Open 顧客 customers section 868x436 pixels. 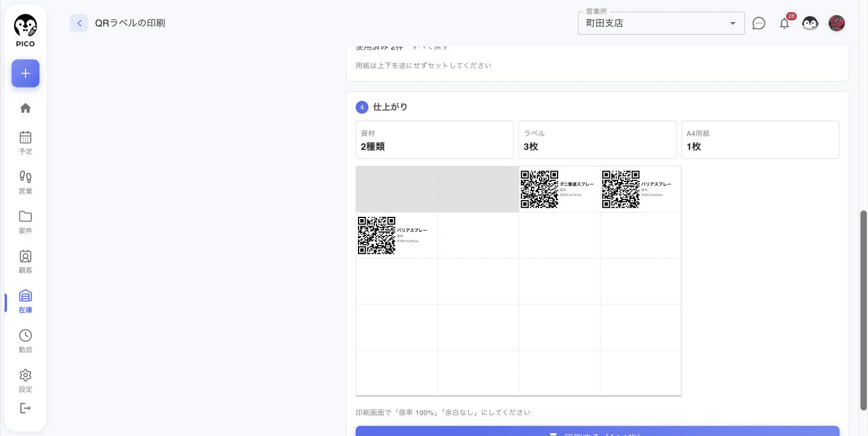[x=26, y=261]
